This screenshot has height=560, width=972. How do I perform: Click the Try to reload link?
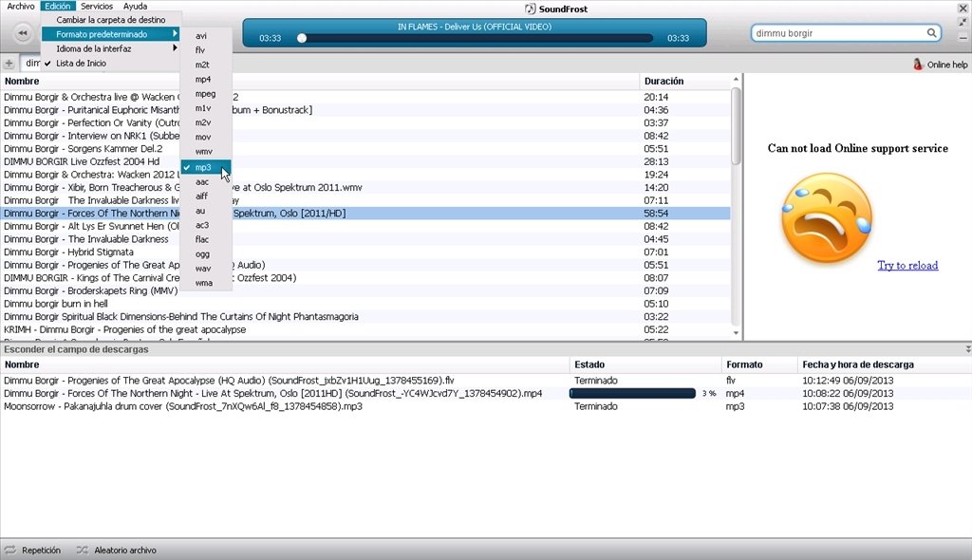pos(907,266)
